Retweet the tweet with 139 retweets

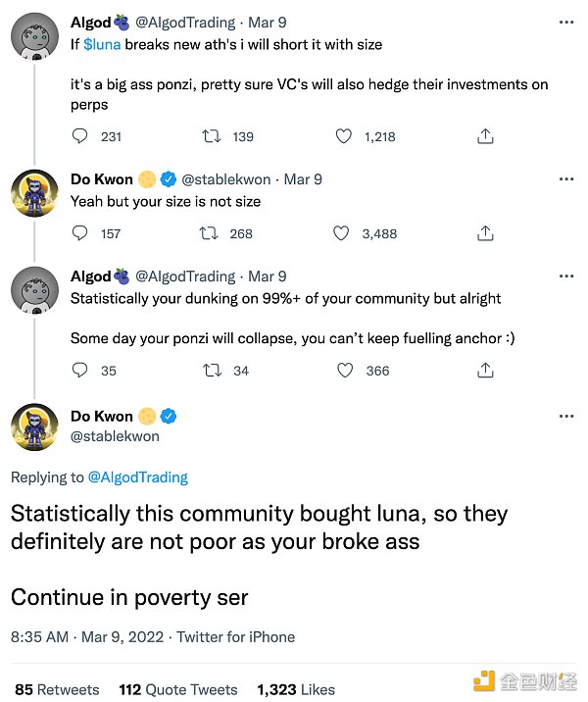pyautogui.click(x=211, y=137)
